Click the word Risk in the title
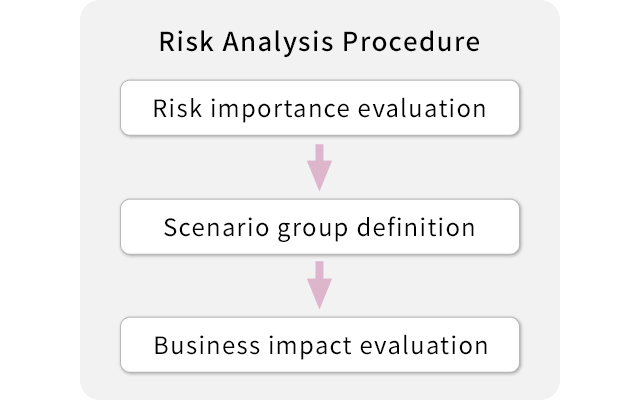 (x=182, y=44)
